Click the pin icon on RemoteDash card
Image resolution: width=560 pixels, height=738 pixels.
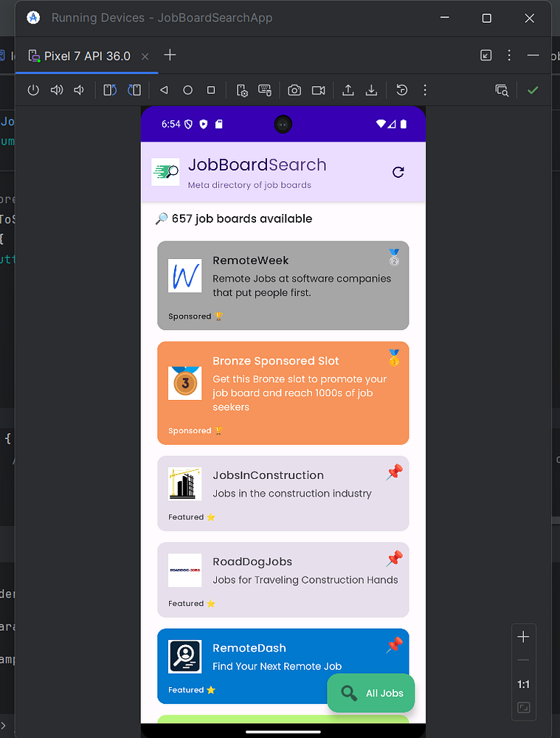click(x=394, y=645)
